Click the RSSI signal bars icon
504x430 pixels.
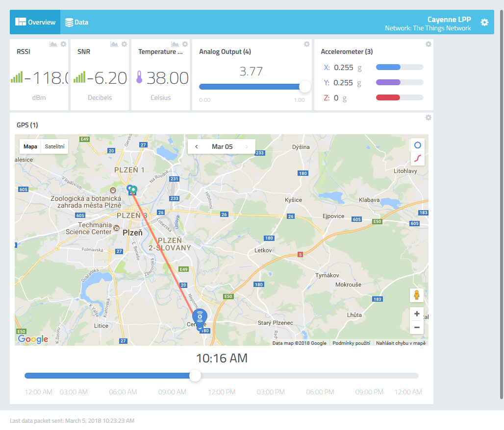point(17,77)
